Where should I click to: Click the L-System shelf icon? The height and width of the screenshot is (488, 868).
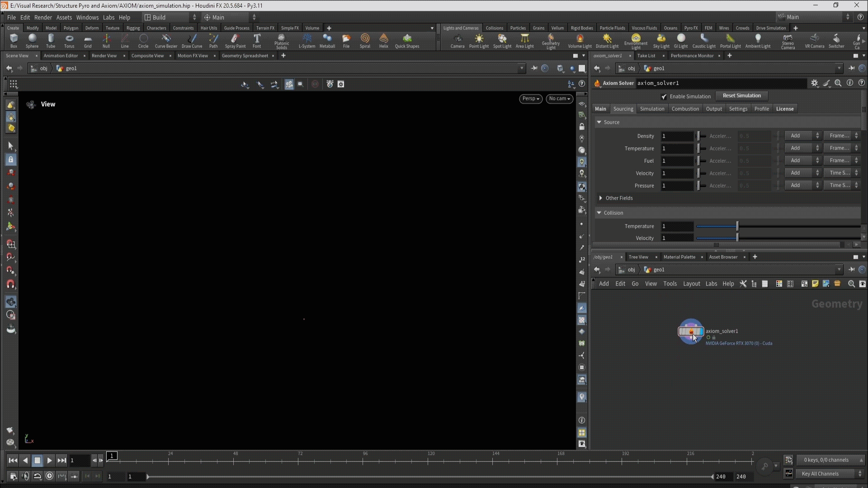(x=307, y=40)
